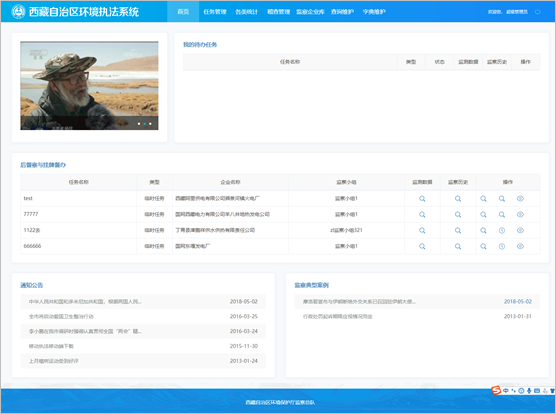Click first operation magnifier in 77777 row
556x414 pixels.
point(483,214)
